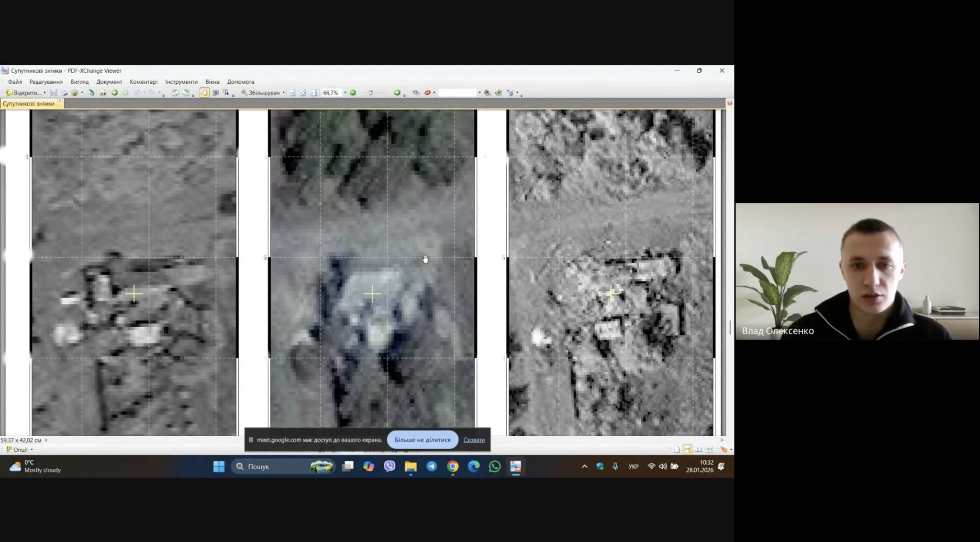Screen dimensions: 980x542
Task: Click the Print icon in toolbar
Action: click(x=64, y=93)
